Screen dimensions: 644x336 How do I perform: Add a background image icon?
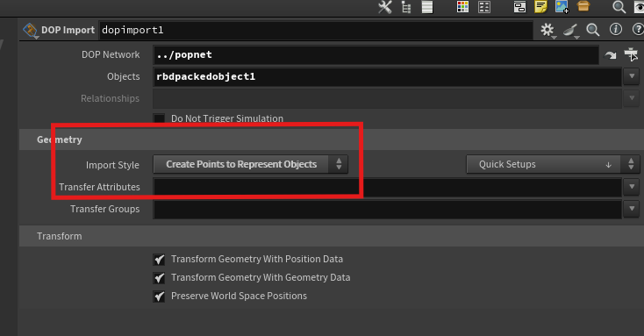click(x=562, y=7)
